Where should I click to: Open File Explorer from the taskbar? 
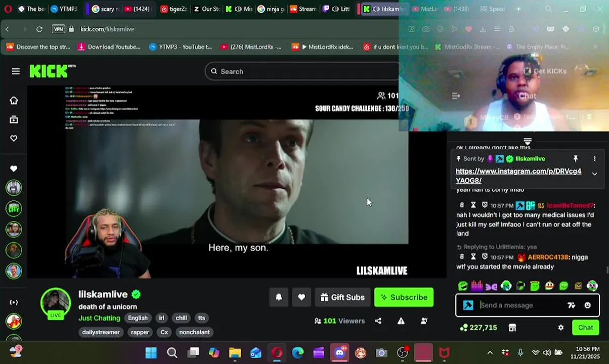click(x=235, y=353)
